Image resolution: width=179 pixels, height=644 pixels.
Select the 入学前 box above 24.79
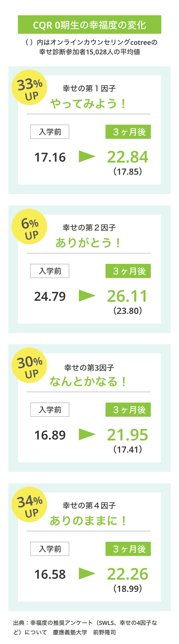[50, 271]
